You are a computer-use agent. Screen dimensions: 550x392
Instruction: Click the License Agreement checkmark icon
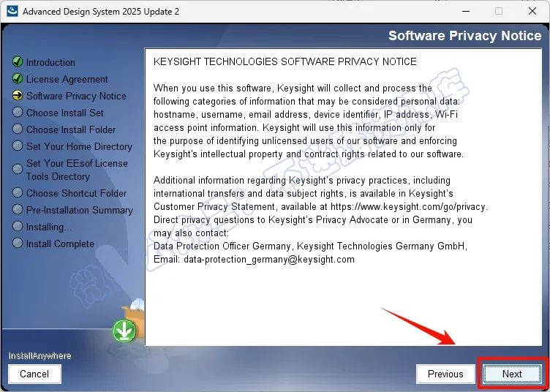(x=18, y=78)
